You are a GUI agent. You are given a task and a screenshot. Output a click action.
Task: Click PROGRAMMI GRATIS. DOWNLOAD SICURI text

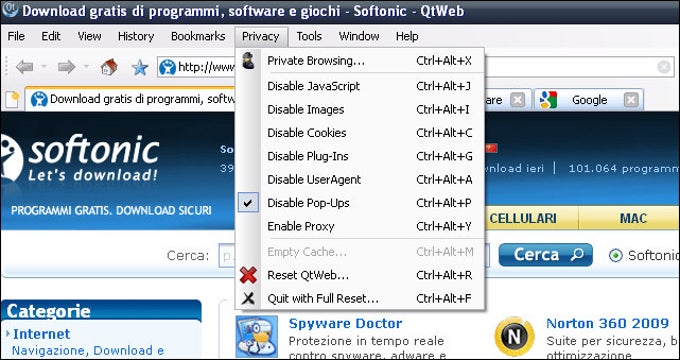[x=111, y=211]
